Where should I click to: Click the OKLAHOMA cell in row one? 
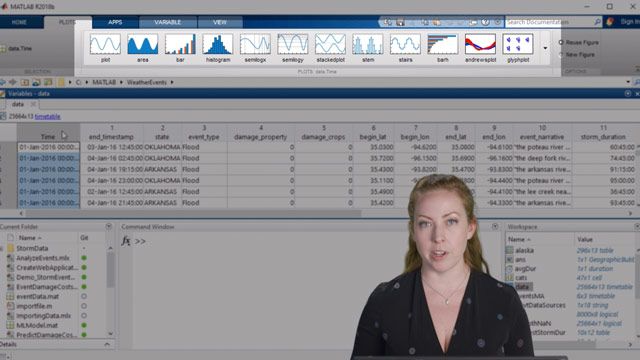point(162,147)
